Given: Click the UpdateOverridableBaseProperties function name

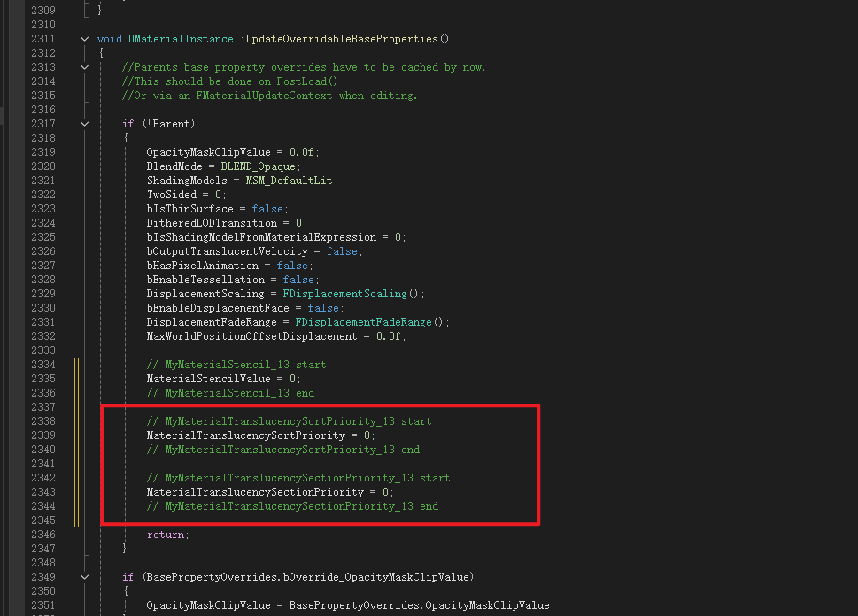Looking at the screenshot, I should pos(342,39).
